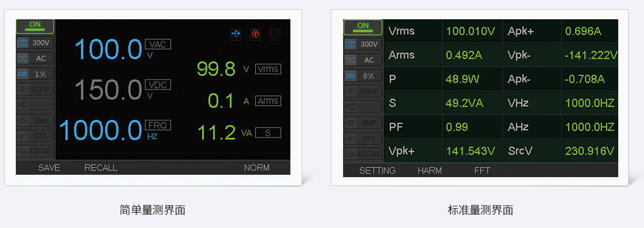Screen dimensions: 644x228
Task: Adjust the 1% brightness indicator
Action: [35, 74]
